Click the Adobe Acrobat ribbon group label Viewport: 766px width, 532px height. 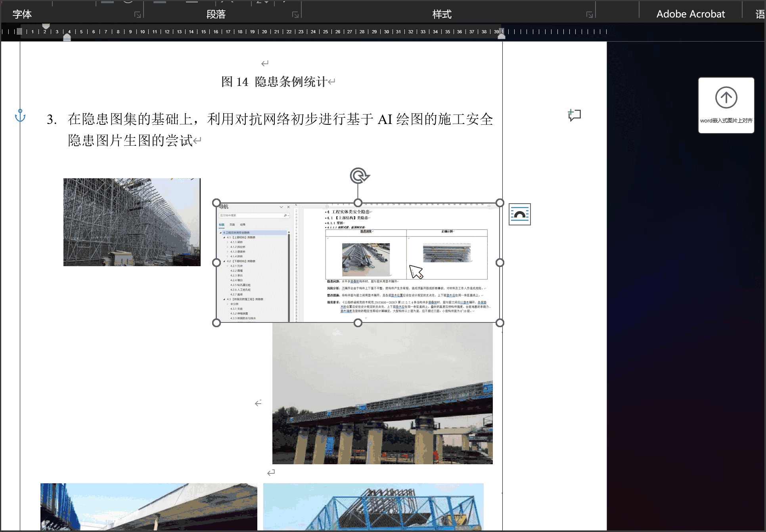pos(690,14)
